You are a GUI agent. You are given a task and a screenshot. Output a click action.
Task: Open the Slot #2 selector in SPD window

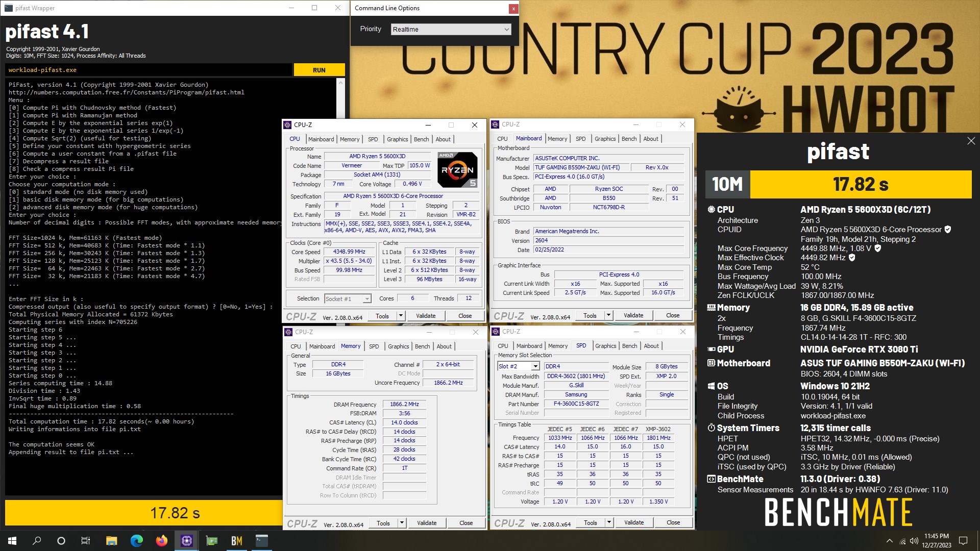click(x=518, y=366)
